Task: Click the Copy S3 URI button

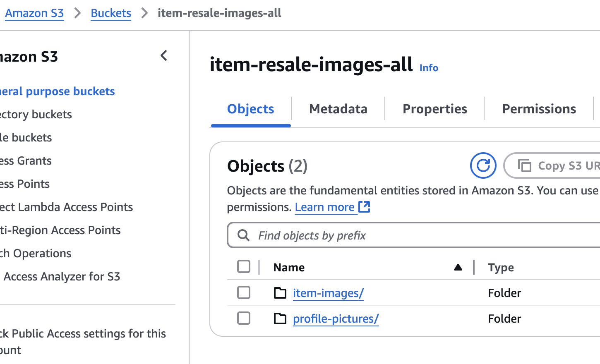Action: [552, 165]
